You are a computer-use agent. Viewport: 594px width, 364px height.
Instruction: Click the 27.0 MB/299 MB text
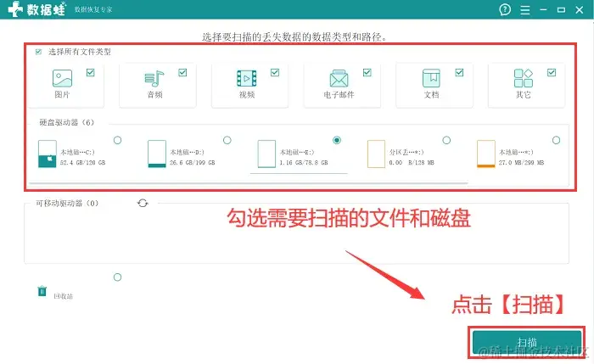(521, 163)
